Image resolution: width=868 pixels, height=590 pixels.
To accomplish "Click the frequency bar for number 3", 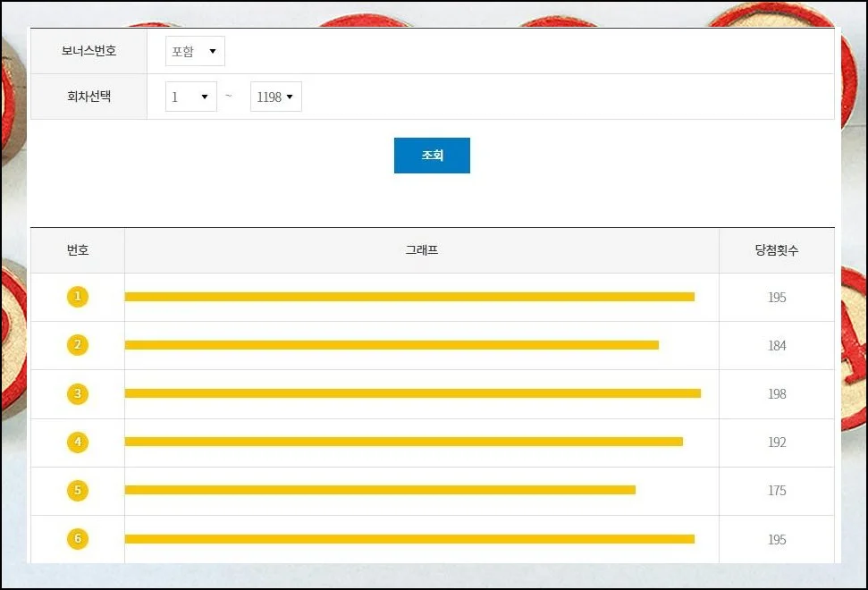I will tap(411, 392).
